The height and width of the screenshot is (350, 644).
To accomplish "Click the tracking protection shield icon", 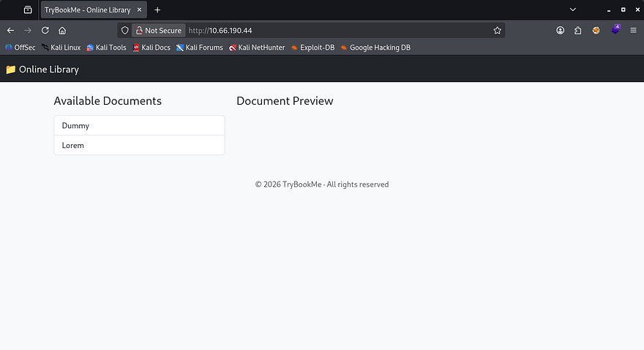I will coord(124,31).
